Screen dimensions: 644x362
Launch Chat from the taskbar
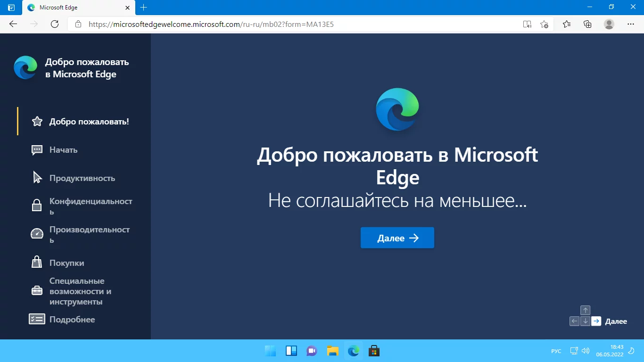312,351
